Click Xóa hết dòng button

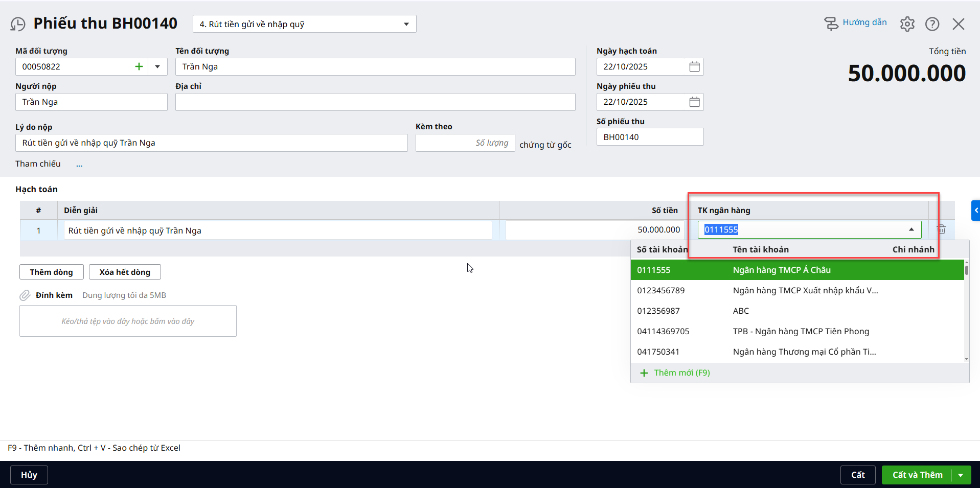(x=125, y=272)
